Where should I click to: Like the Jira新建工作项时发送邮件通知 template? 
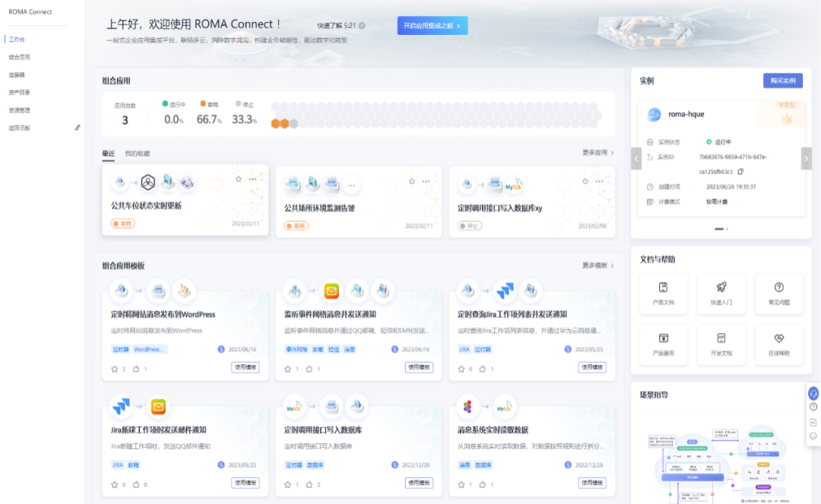136,485
